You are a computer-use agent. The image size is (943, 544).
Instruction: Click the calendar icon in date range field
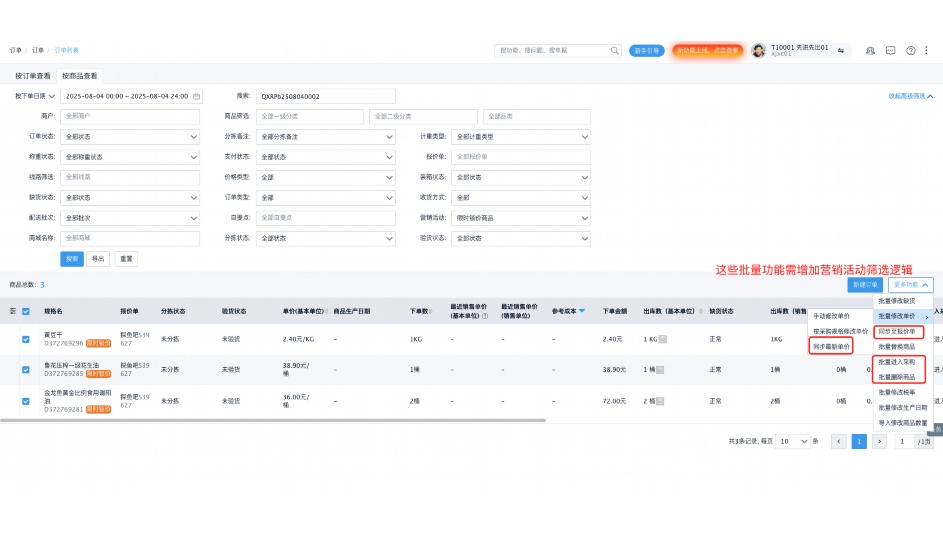(197, 97)
